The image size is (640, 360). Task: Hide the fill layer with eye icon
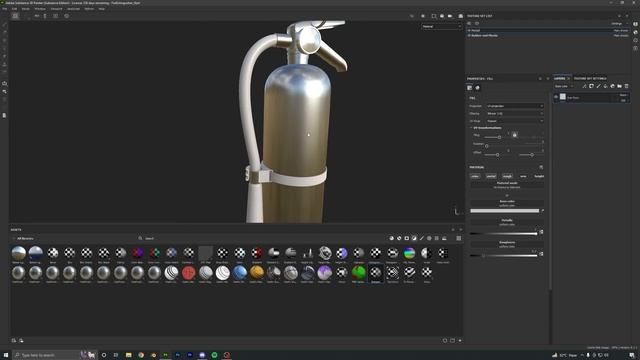point(556,97)
